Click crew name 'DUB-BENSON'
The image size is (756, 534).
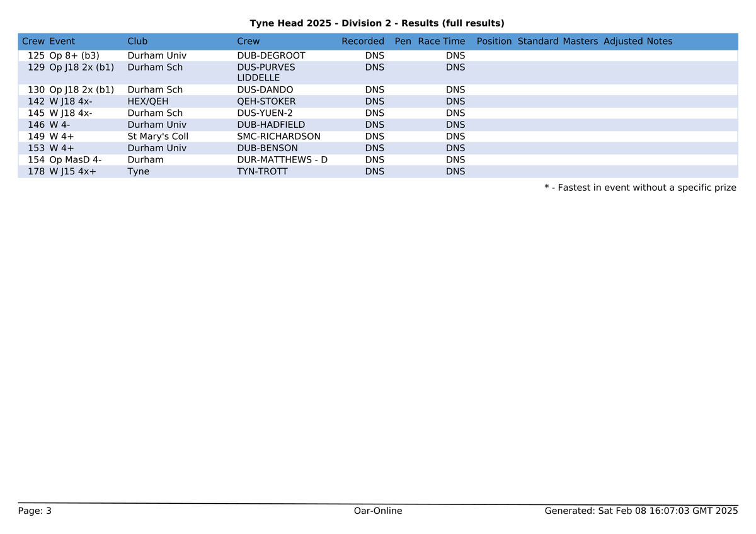[267, 148]
